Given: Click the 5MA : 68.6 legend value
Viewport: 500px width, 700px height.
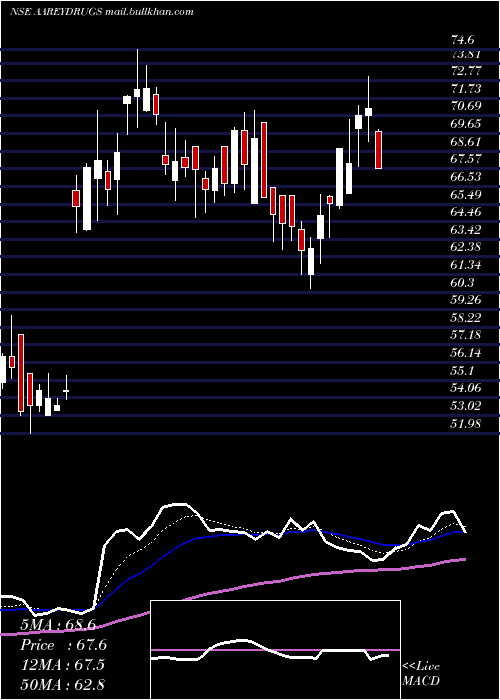Looking at the screenshot, I should click(x=58, y=625).
